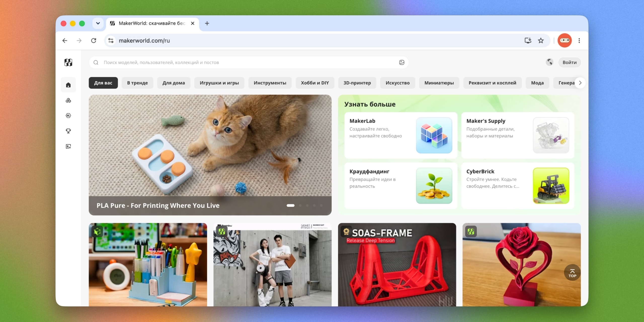Open site information icon in address bar

(111, 41)
